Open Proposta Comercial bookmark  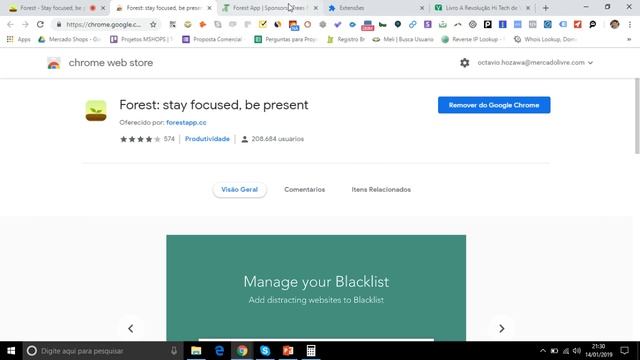coord(214,39)
